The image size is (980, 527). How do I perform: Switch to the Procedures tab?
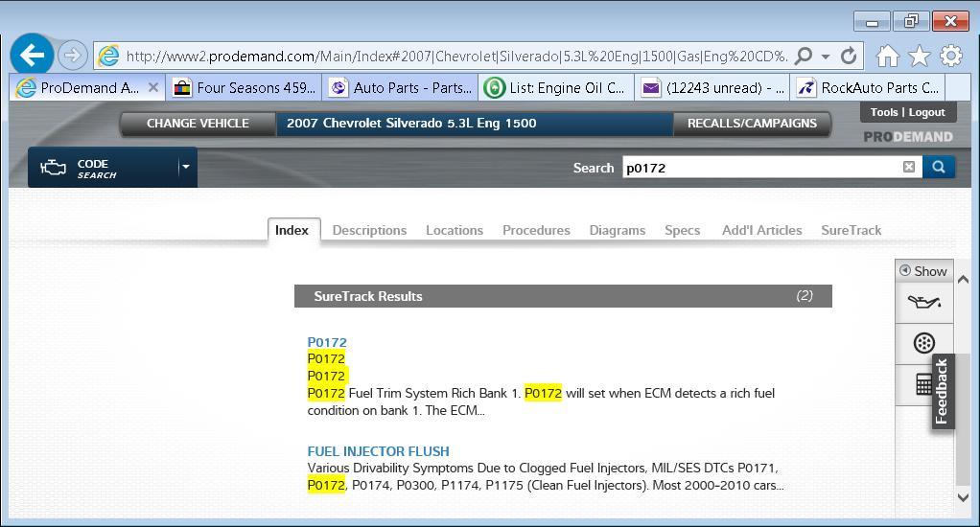[x=536, y=230]
